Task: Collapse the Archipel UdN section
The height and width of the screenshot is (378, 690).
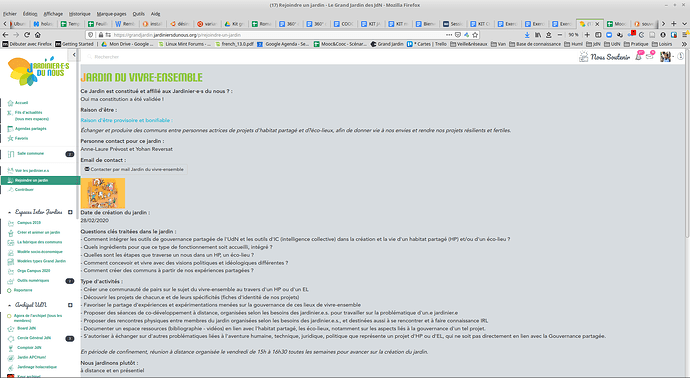Action: point(10,305)
